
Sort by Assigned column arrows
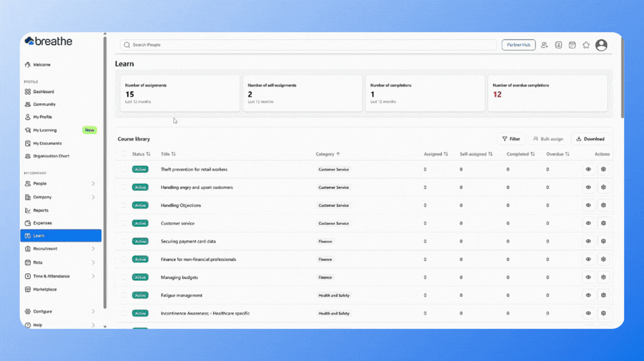coord(446,154)
